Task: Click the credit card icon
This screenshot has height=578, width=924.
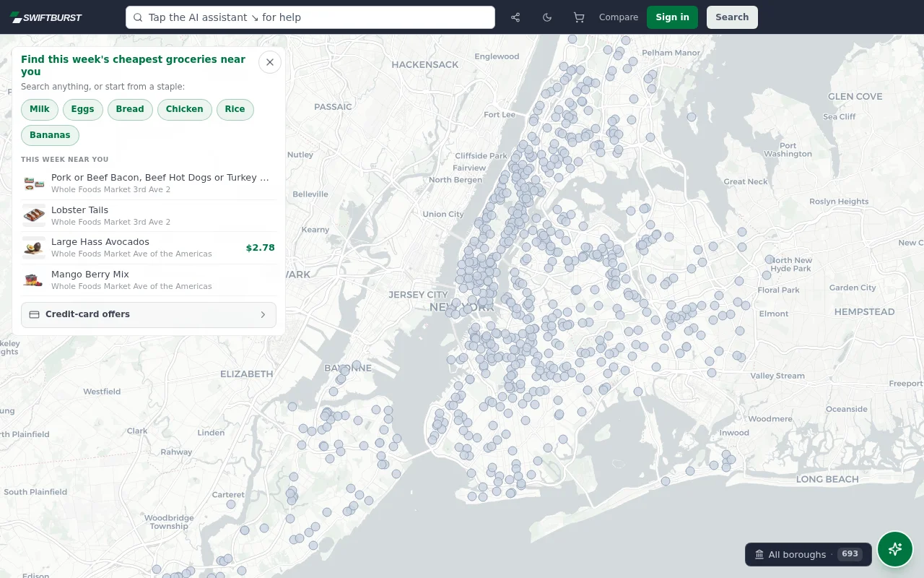Action: (x=34, y=315)
